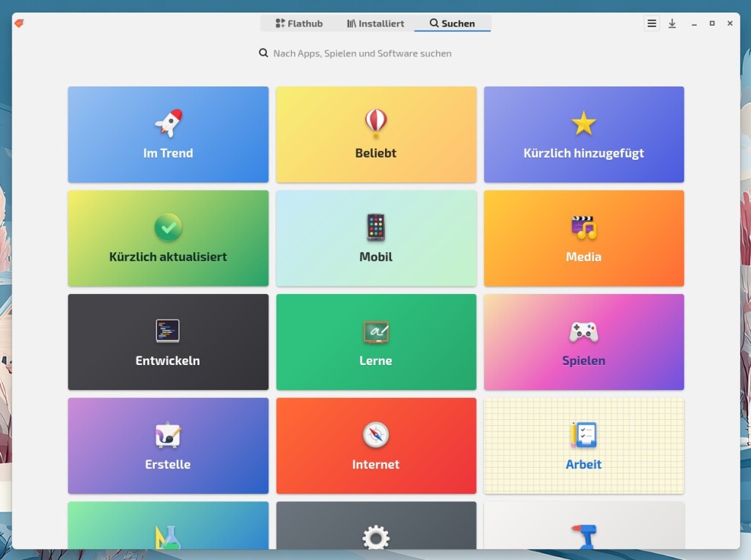Open the downloads indicator in header
The width and height of the screenshot is (751, 560).
click(672, 23)
